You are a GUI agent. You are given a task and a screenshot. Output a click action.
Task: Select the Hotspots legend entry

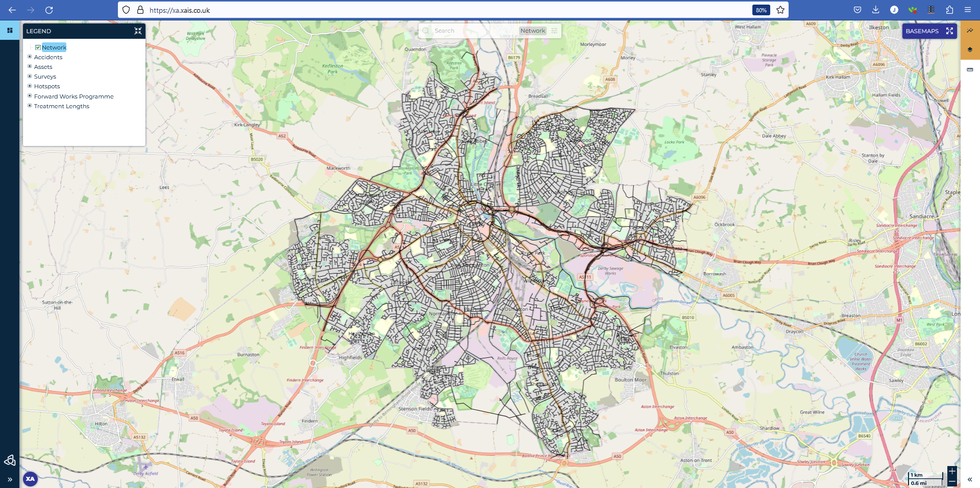[47, 86]
